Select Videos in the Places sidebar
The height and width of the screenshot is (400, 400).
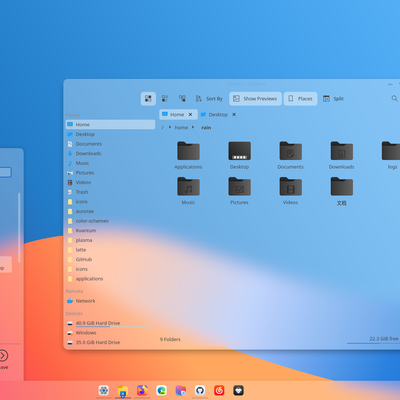point(110,182)
